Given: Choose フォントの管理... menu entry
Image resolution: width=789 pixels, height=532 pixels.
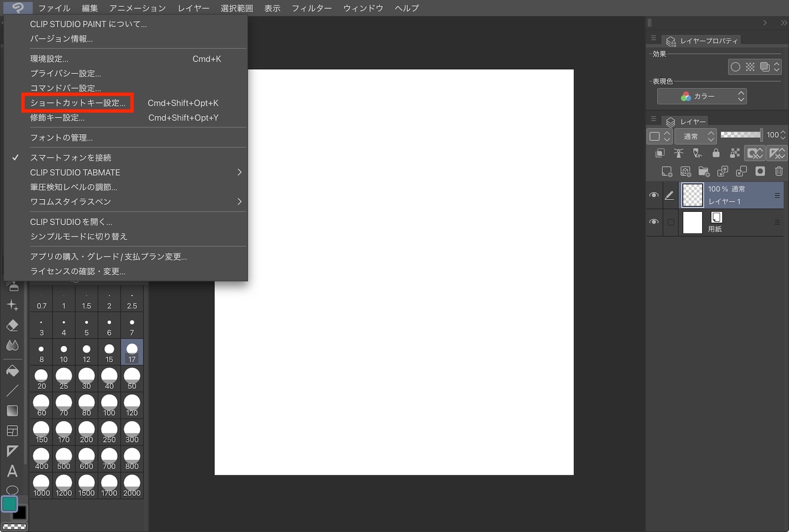Looking at the screenshot, I should point(126,138).
